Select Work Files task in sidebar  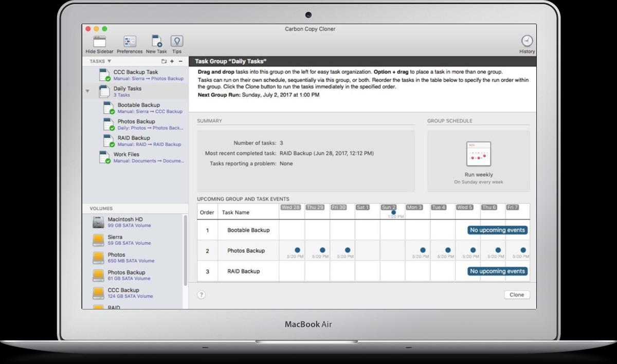point(135,157)
